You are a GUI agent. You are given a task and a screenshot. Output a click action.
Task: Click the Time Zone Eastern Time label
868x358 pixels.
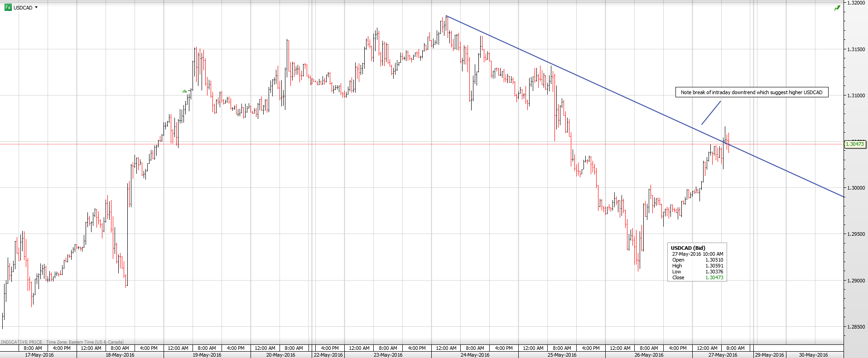tap(85, 342)
